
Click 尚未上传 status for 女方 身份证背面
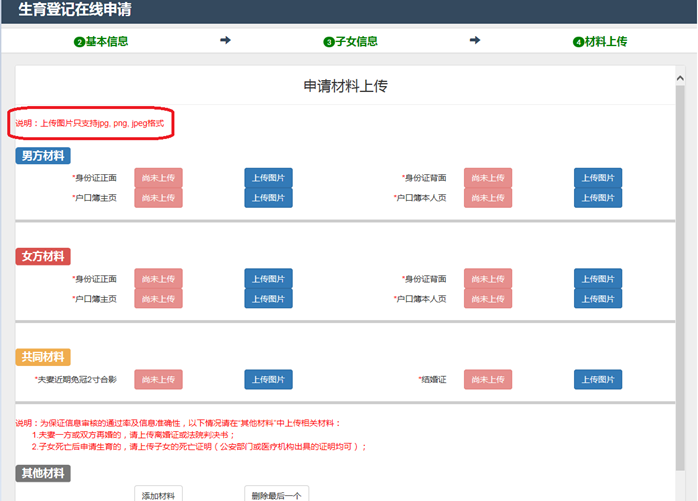pyautogui.click(x=487, y=279)
